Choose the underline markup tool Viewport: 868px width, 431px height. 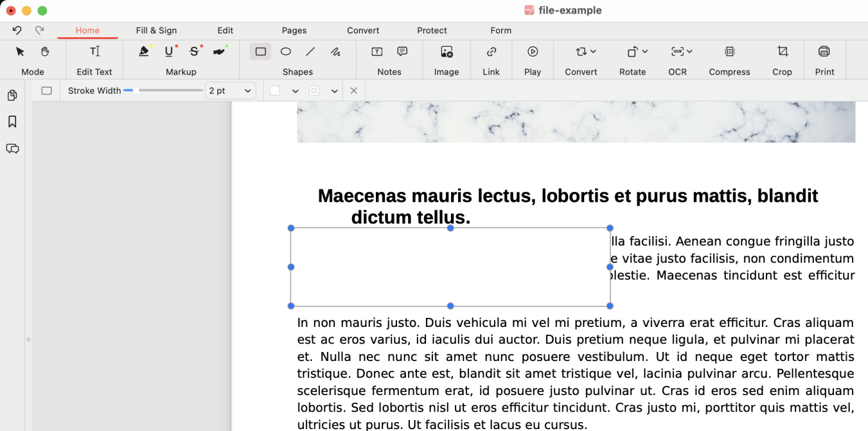[x=169, y=51]
